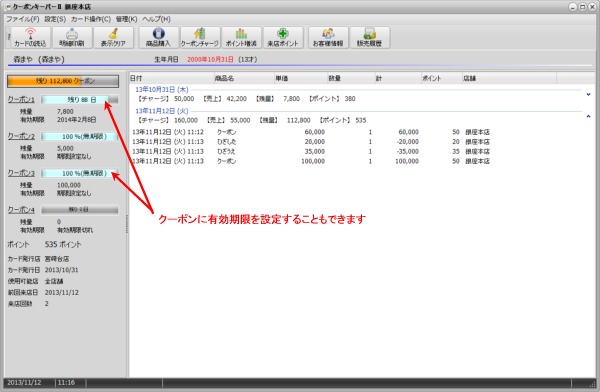Open ポイント増減 point adjustment
This screenshot has width=600, height=392.
click(241, 38)
